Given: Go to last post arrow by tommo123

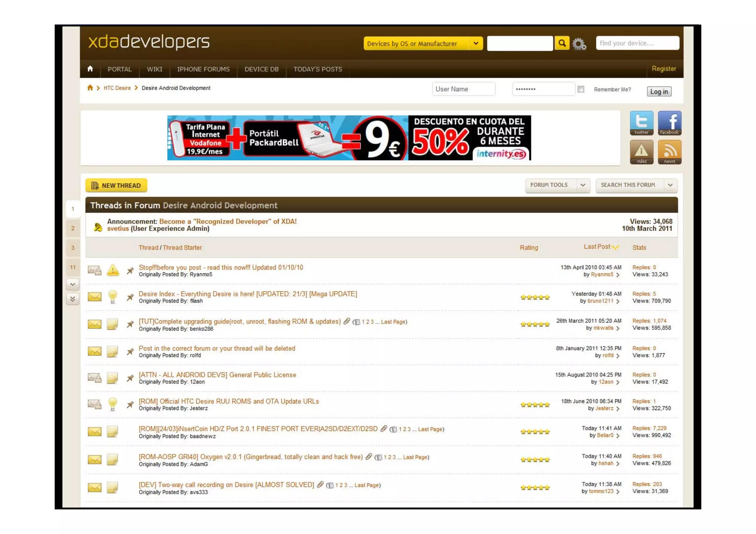Looking at the screenshot, I should tap(618, 492).
